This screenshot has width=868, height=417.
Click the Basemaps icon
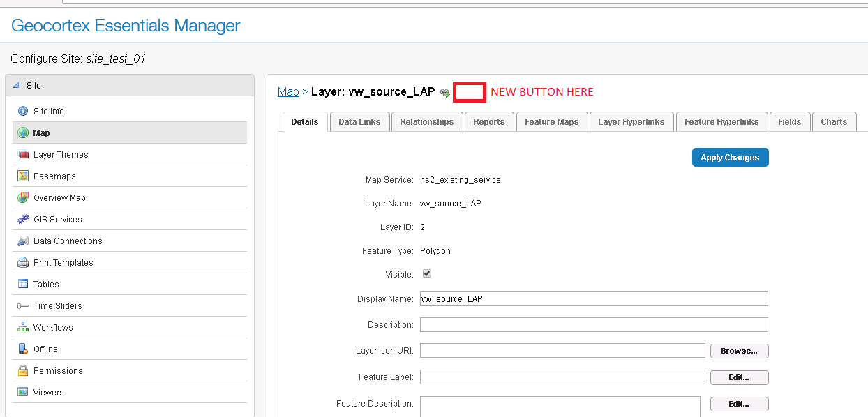[23, 176]
